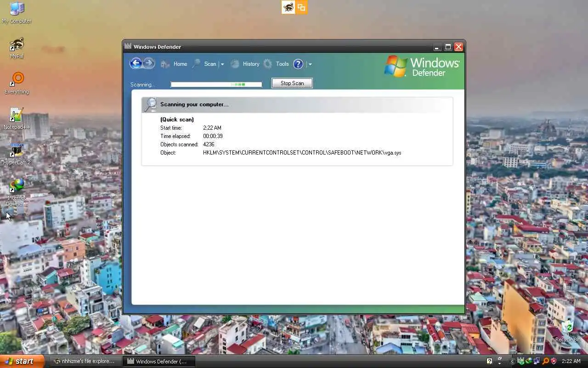The image size is (588, 368).
Task: Click the Internet Download Manager tray icon
Action: pos(529,361)
